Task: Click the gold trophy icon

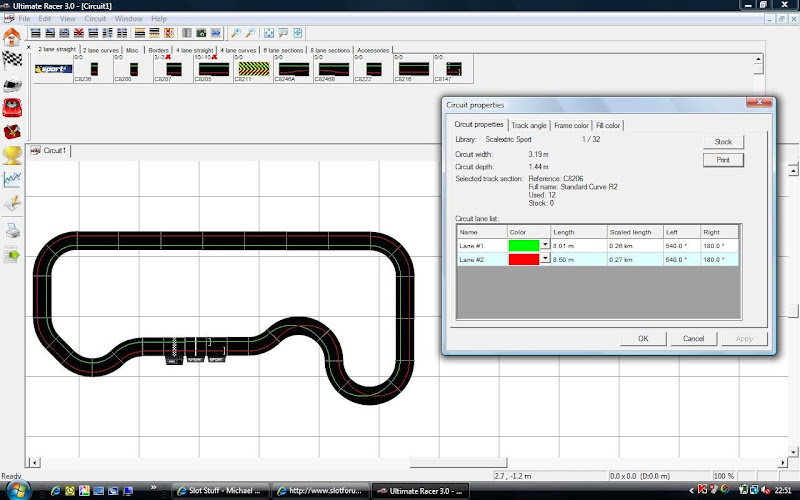Action: 12,154
